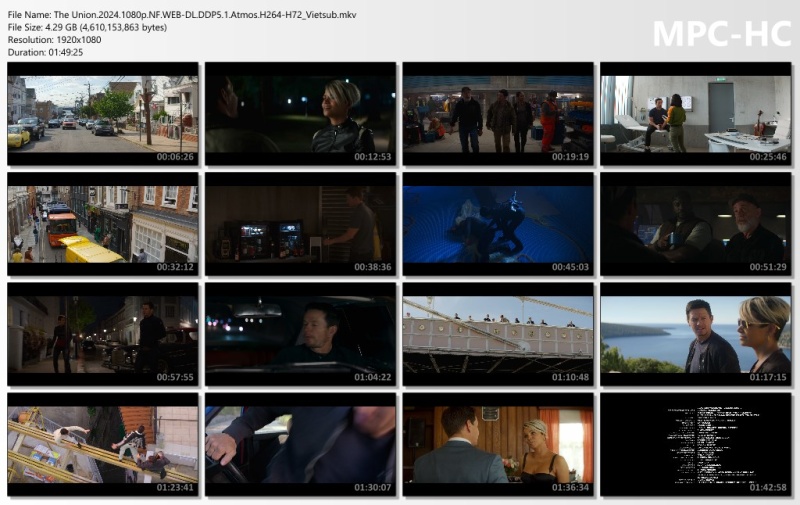Image resolution: width=800 pixels, height=505 pixels.
Task: Click the Duration 01:49:25 text
Action: [45, 52]
